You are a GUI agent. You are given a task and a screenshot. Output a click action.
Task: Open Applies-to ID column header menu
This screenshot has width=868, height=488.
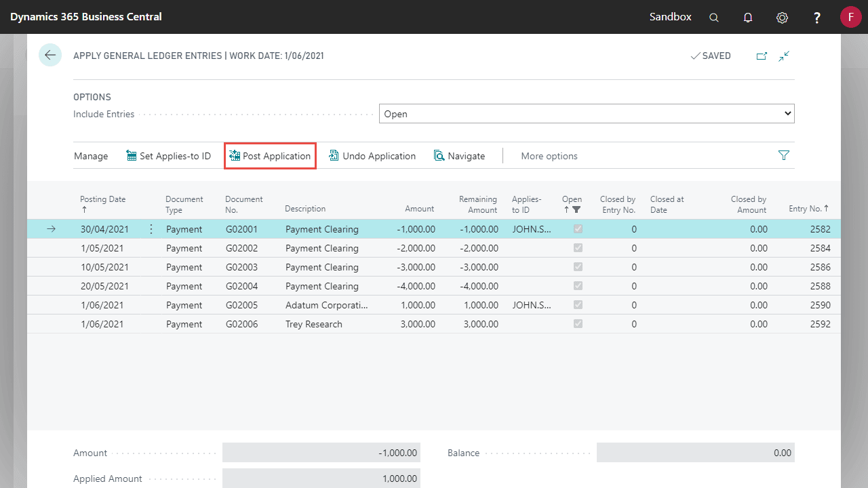527,204
